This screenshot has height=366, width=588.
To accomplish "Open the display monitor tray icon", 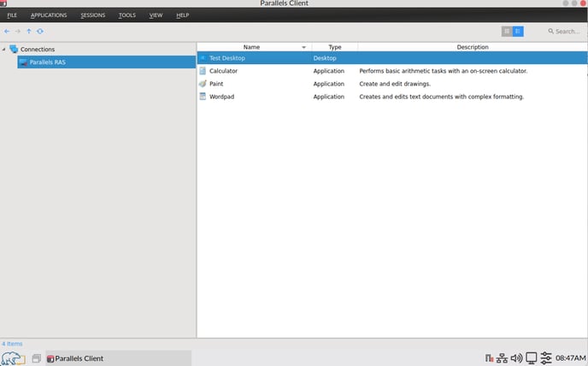I will (532, 358).
